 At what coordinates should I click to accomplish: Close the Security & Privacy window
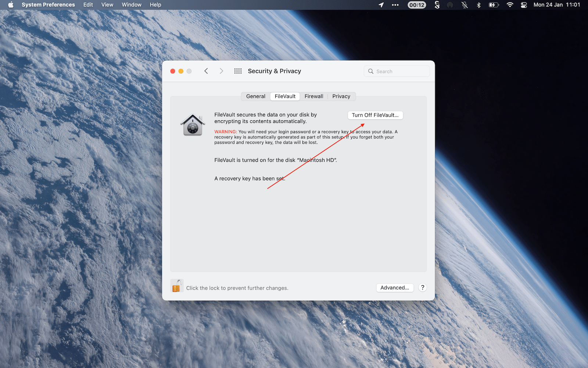173,71
